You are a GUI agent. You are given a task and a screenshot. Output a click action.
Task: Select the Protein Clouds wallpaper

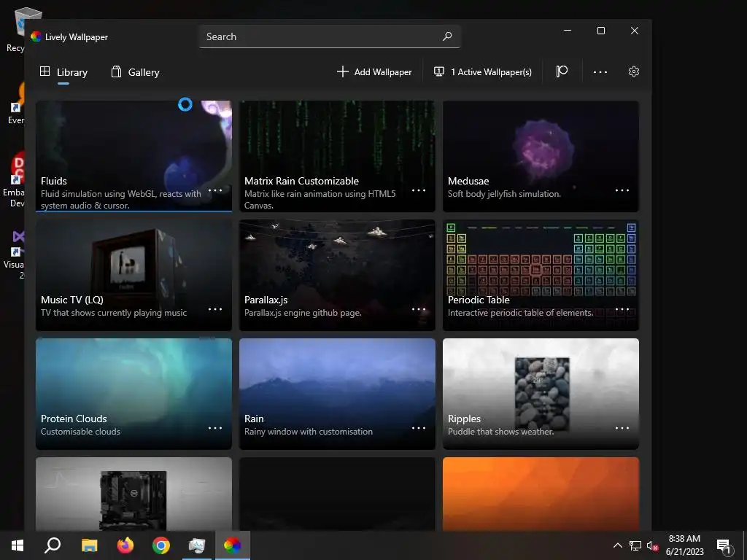click(134, 394)
